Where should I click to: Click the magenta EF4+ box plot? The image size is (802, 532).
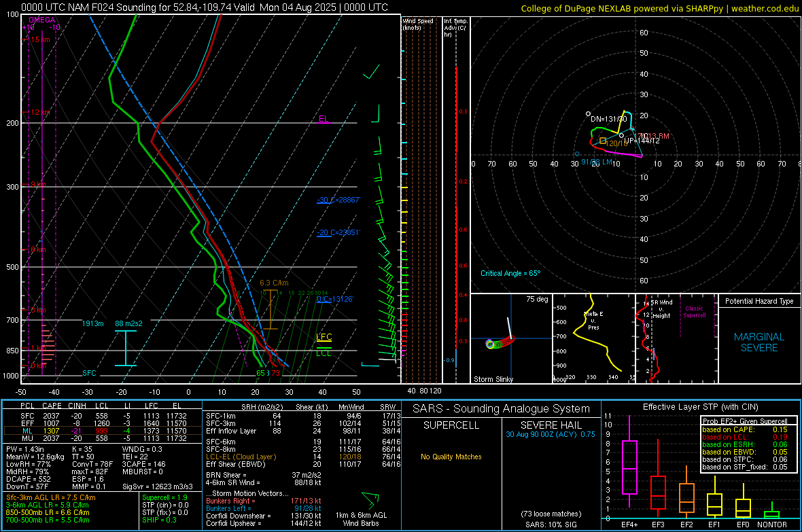point(629,461)
